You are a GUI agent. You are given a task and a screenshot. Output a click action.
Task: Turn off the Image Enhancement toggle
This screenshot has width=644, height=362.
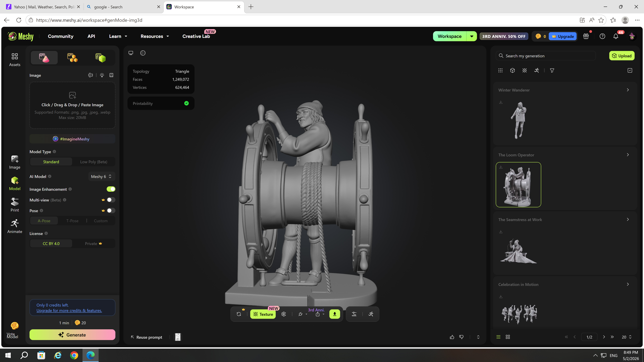111,189
